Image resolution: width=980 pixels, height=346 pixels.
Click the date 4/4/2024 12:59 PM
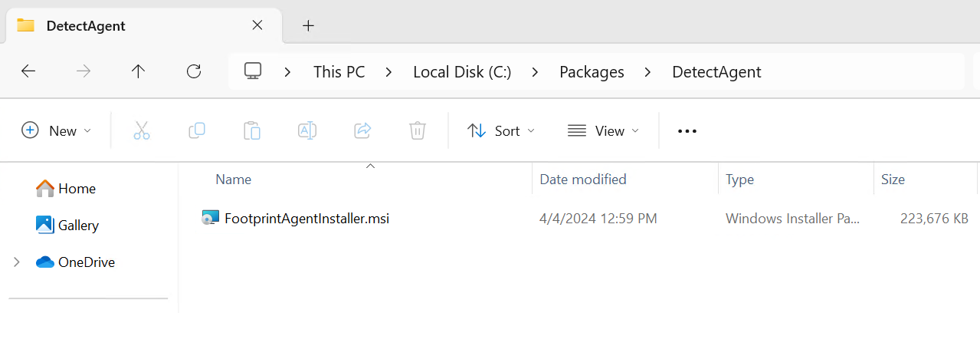(x=598, y=218)
